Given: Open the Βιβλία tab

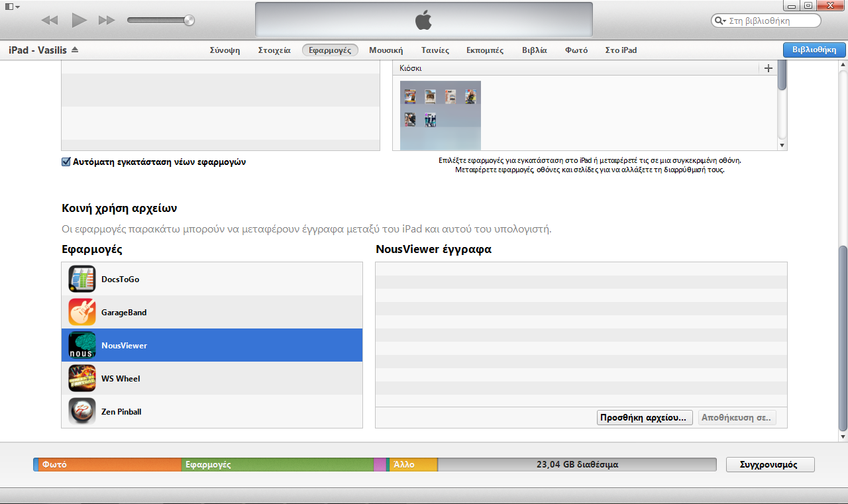Looking at the screenshot, I should [x=535, y=50].
